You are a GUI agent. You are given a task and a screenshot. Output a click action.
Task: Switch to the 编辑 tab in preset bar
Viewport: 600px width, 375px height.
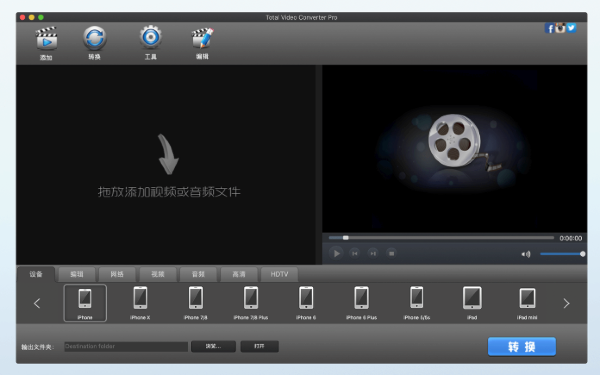click(77, 274)
